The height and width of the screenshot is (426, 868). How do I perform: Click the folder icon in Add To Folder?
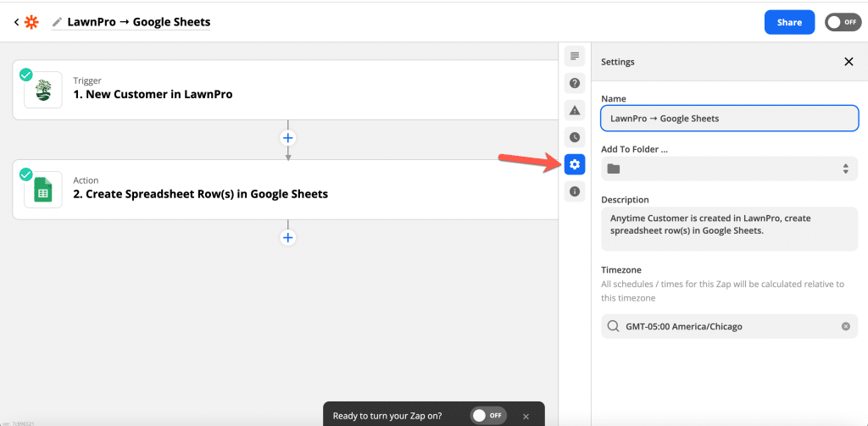(x=614, y=169)
